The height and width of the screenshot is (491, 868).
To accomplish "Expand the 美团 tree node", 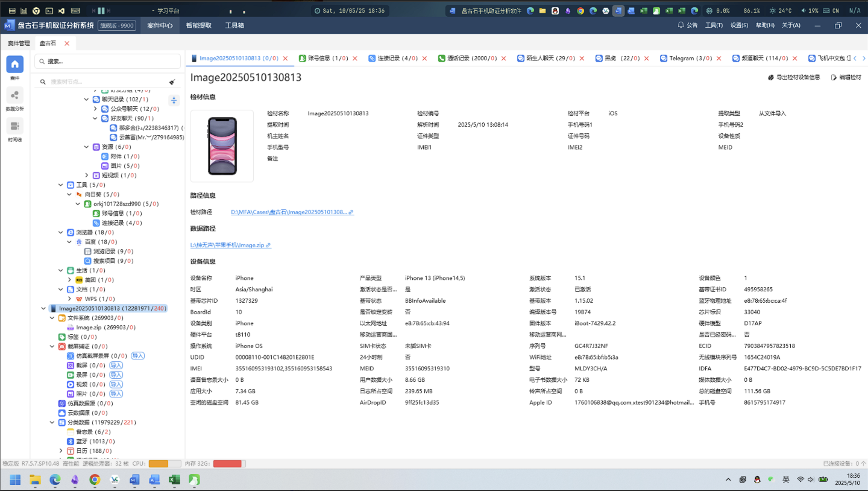I will click(70, 280).
